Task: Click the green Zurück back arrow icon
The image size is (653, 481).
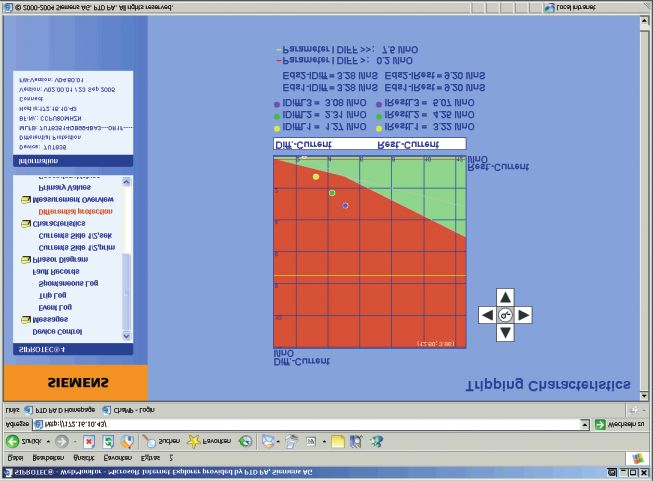Action: coord(12,441)
